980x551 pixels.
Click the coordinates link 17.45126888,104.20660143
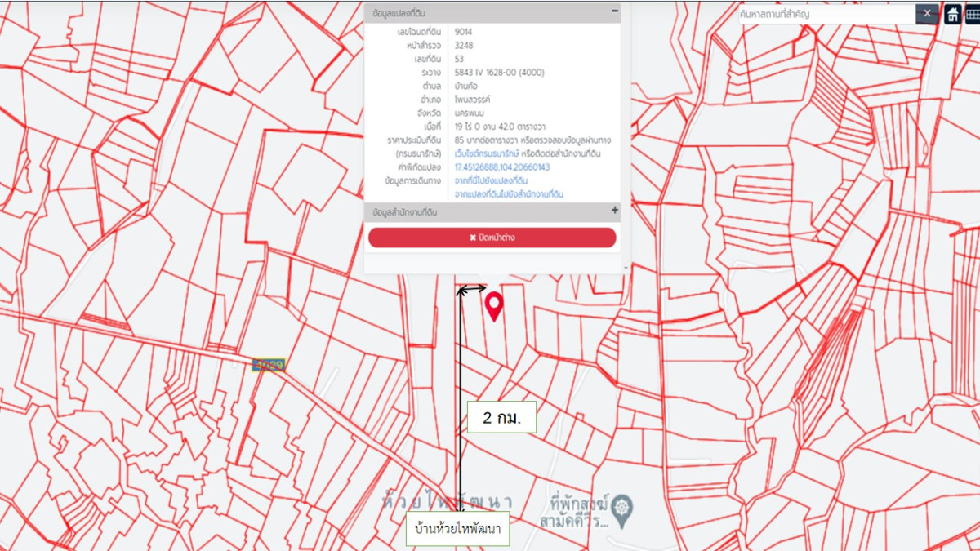(x=501, y=167)
